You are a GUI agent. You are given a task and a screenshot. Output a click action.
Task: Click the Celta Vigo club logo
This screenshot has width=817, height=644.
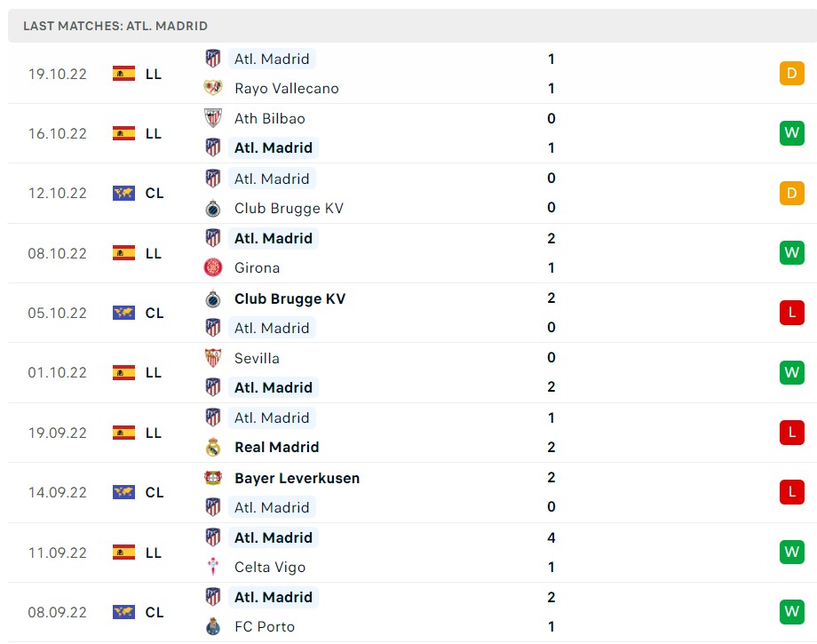pyautogui.click(x=213, y=567)
